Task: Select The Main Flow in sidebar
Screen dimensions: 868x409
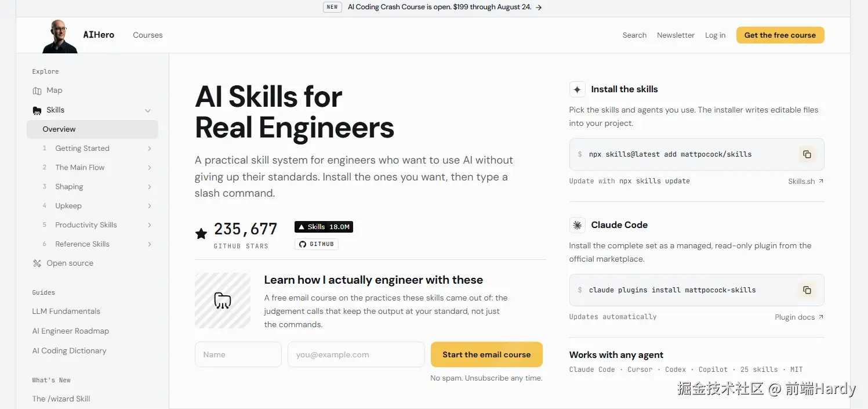Action: (x=80, y=168)
